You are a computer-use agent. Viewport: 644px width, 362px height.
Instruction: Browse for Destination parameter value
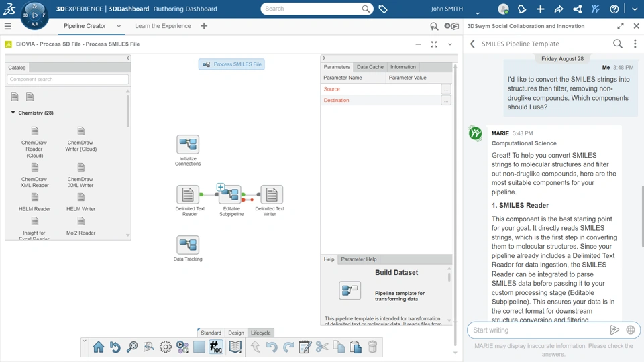445,100
